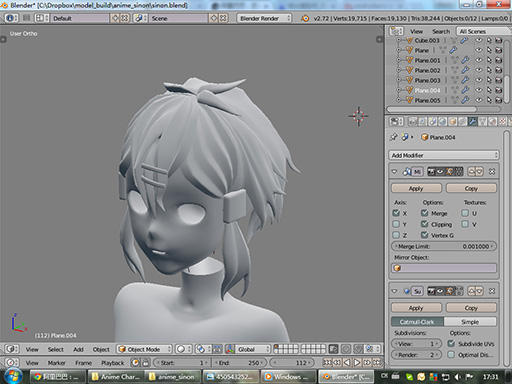Toggle the Mirror X axis checkbox

(396, 213)
